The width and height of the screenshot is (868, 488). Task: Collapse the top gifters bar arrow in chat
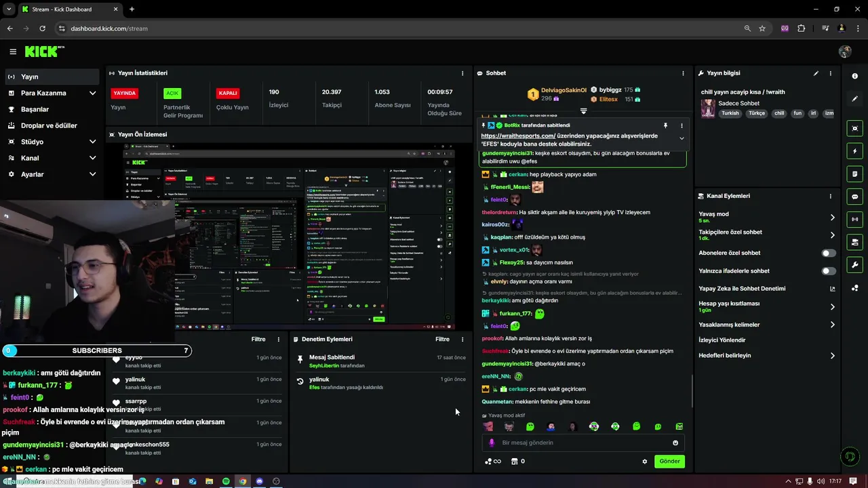(x=583, y=110)
